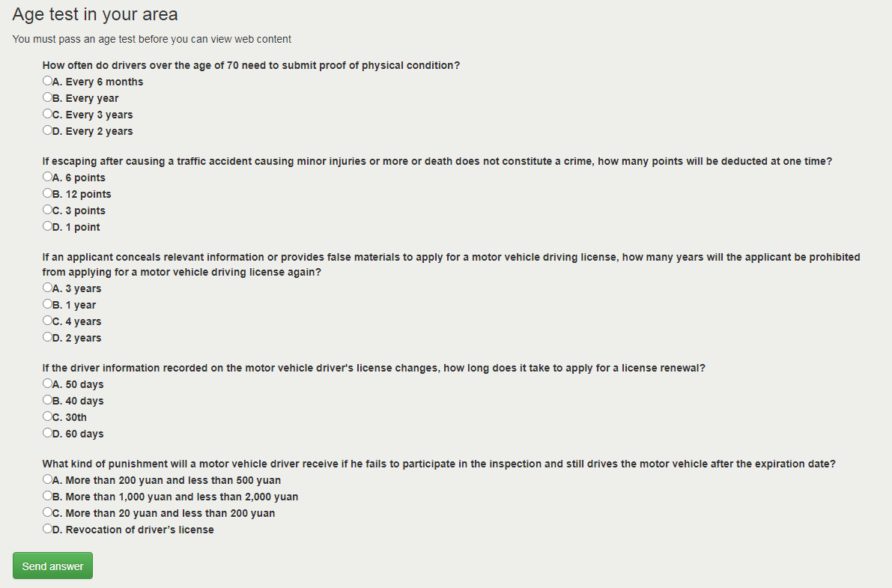Pick 'C. Every 3 years' answer

47,114
